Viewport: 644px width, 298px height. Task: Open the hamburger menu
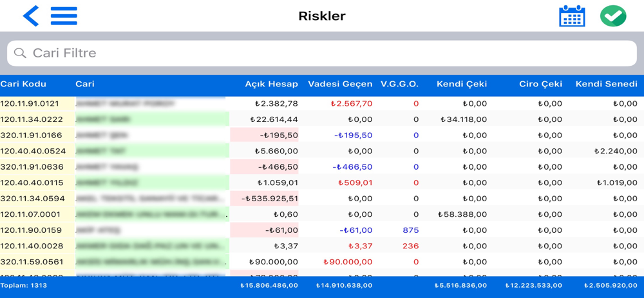click(x=64, y=16)
